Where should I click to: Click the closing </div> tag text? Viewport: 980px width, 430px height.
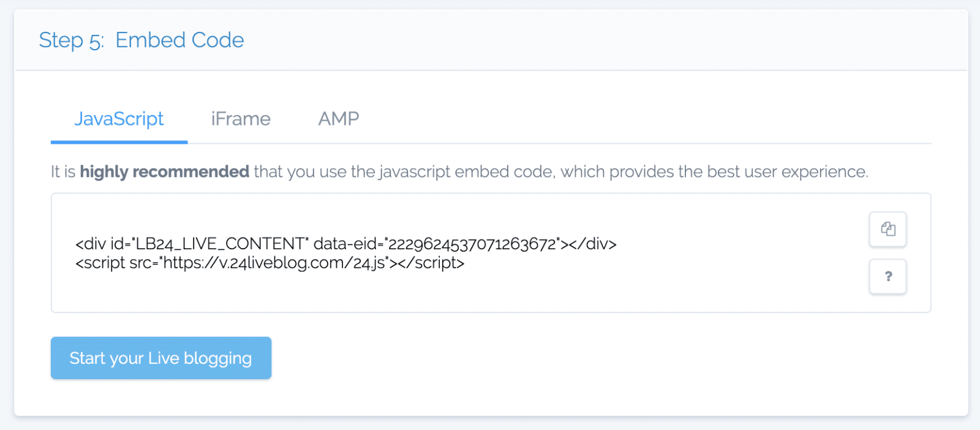point(592,244)
